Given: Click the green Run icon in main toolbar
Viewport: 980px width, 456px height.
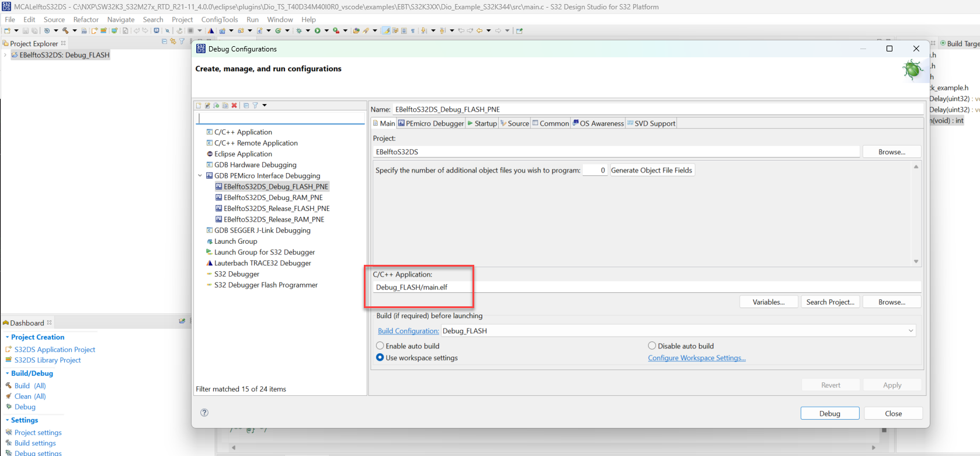Looking at the screenshot, I should 317,31.
